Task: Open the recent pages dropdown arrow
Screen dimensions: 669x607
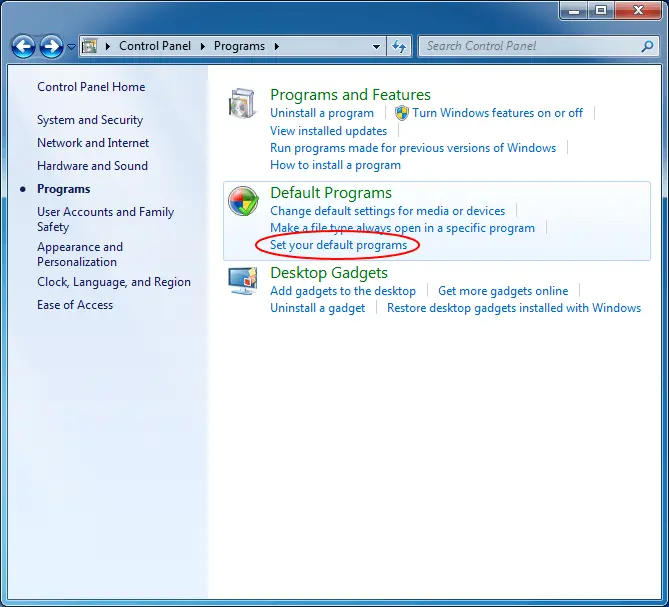Action: (x=72, y=46)
